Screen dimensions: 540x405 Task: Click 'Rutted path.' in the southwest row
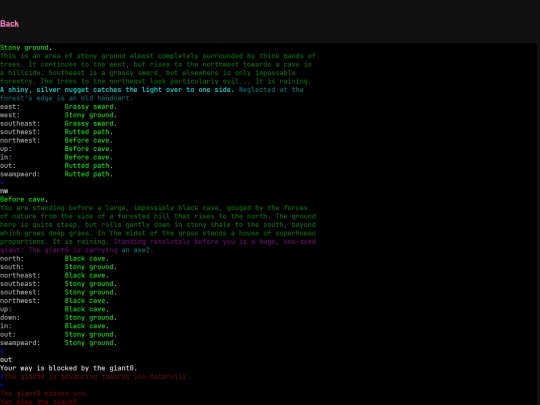pos(89,132)
